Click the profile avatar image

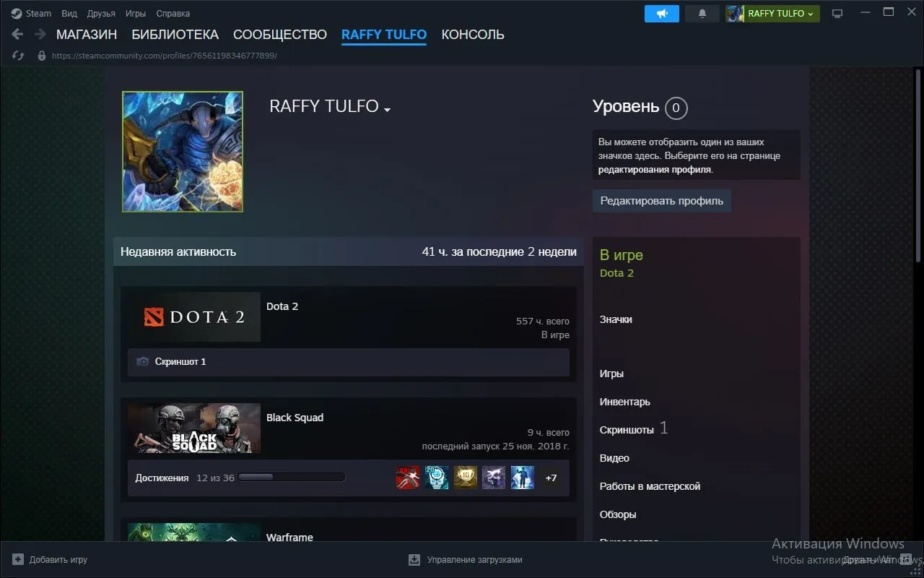(183, 152)
